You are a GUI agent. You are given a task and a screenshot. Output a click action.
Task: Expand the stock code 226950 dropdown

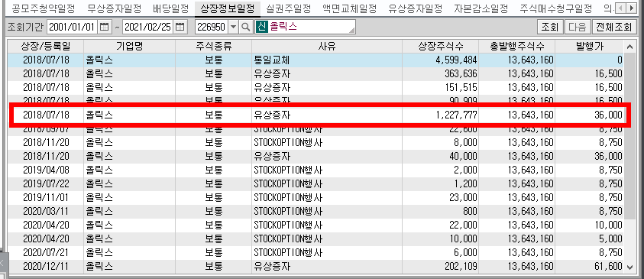[233, 28]
